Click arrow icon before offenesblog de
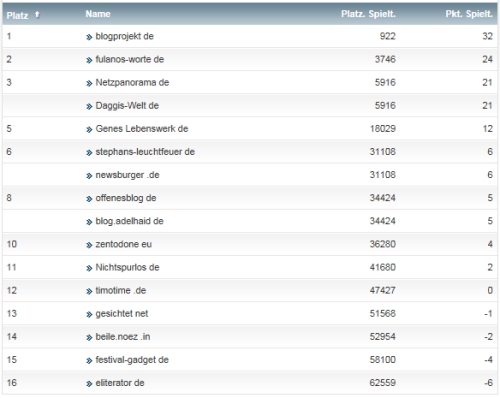 coord(89,199)
